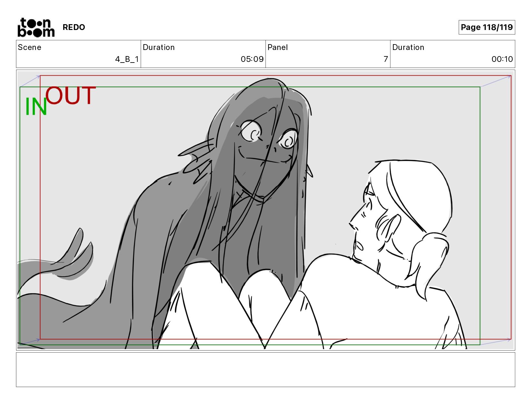Click the Panel label

point(278,47)
